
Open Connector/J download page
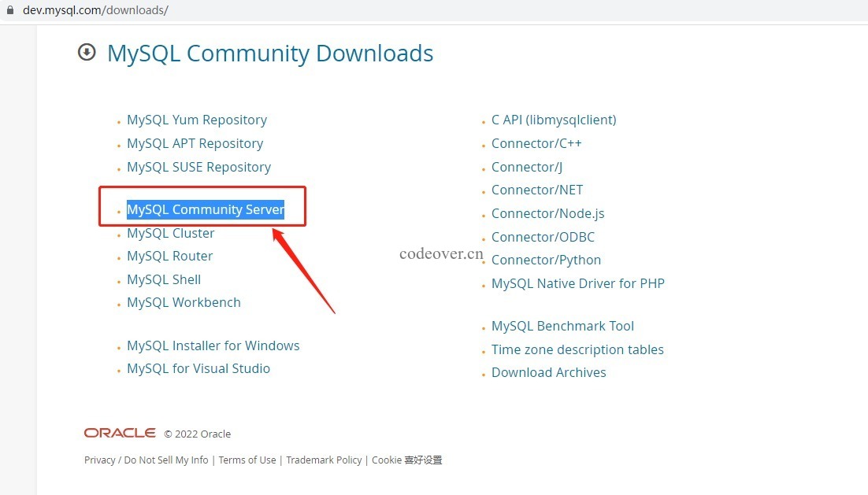(x=526, y=167)
